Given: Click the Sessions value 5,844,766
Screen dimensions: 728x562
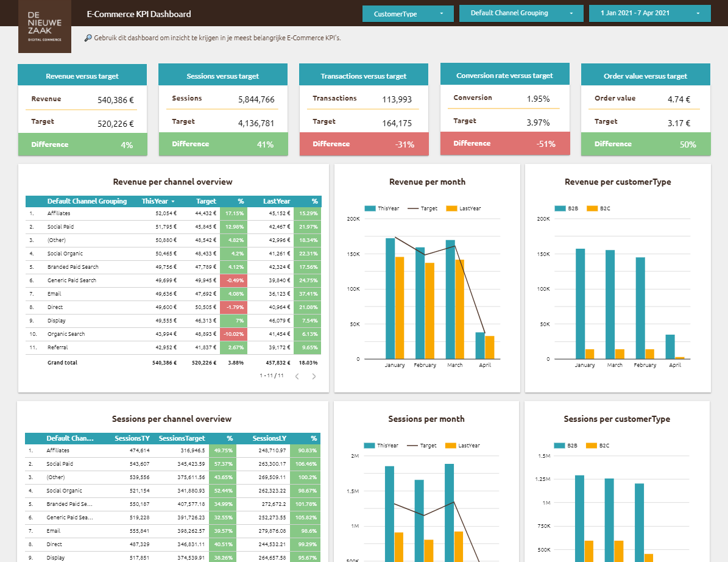Looking at the screenshot, I should 256,99.
